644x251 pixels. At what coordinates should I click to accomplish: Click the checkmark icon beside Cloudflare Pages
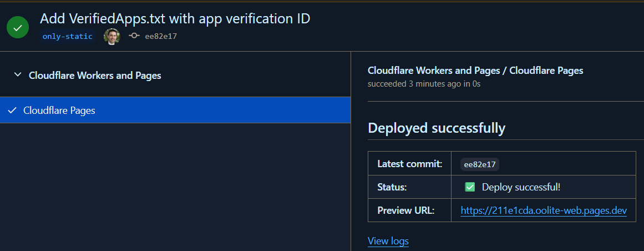point(12,111)
